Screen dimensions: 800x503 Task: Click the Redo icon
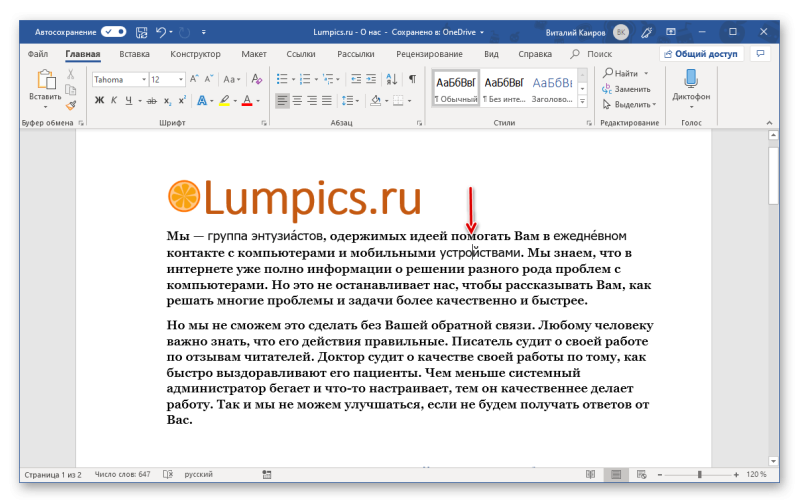pos(184,32)
